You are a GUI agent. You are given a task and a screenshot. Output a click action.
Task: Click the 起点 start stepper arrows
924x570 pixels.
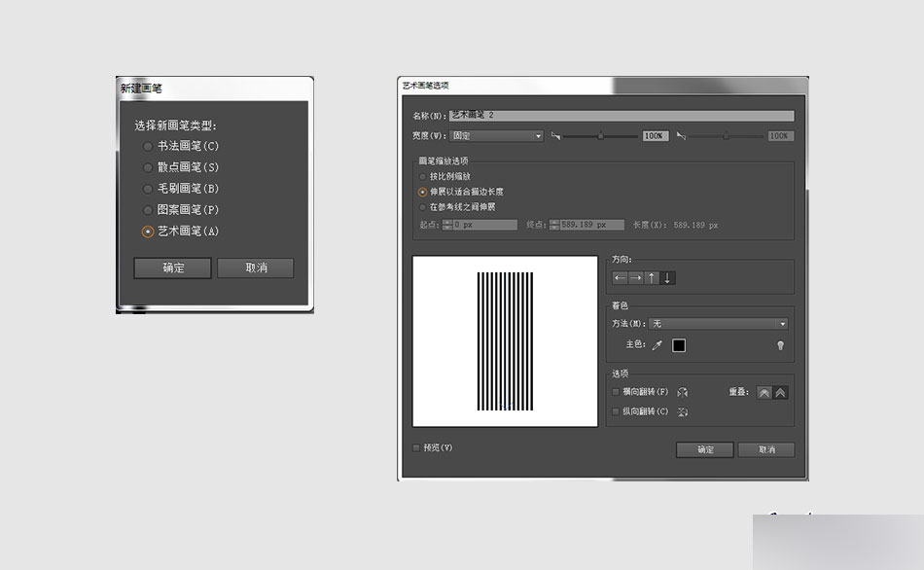tap(447, 225)
